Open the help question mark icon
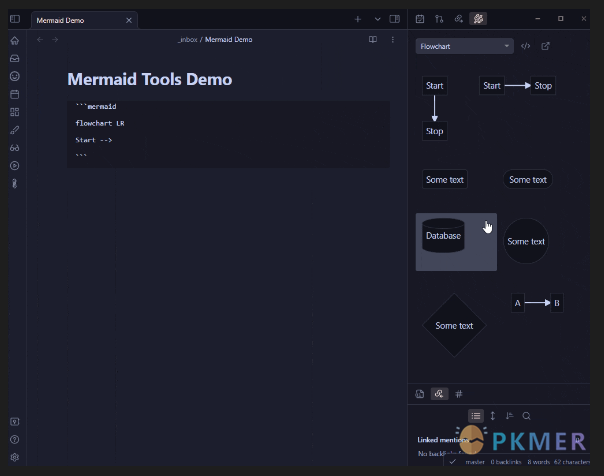Viewport: 604px width, 476px height. (x=15, y=439)
